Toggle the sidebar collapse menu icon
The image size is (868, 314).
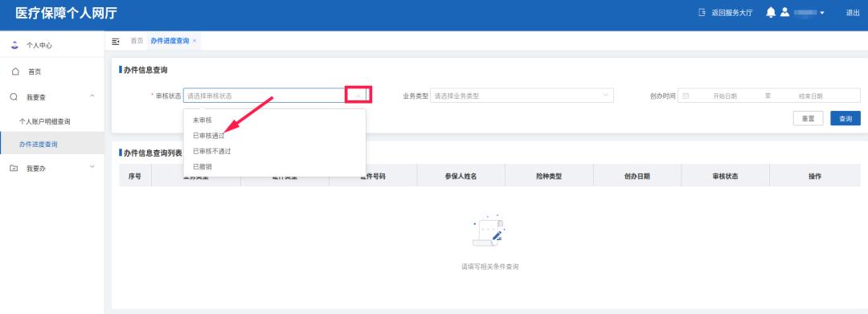coord(116,42)
